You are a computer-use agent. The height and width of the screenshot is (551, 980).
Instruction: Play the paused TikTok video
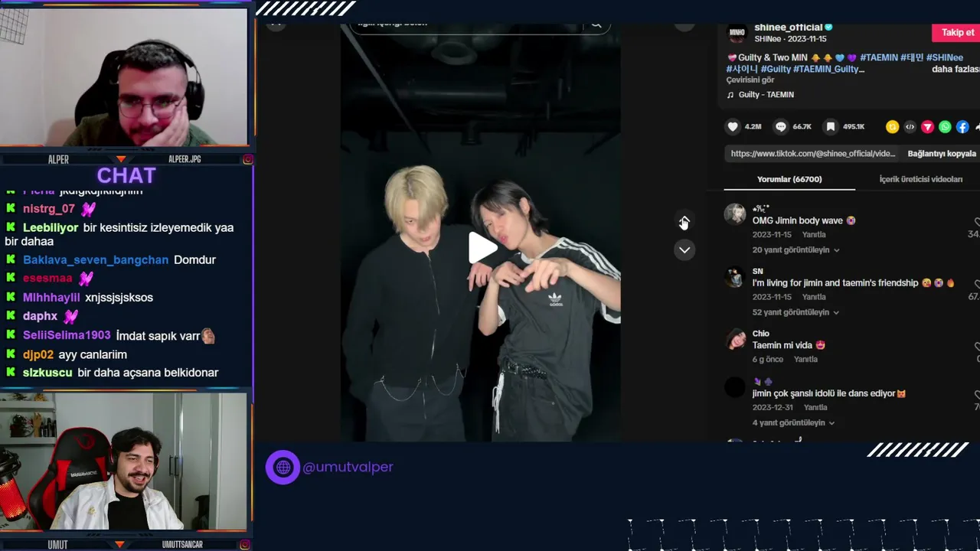click(482, 248)
